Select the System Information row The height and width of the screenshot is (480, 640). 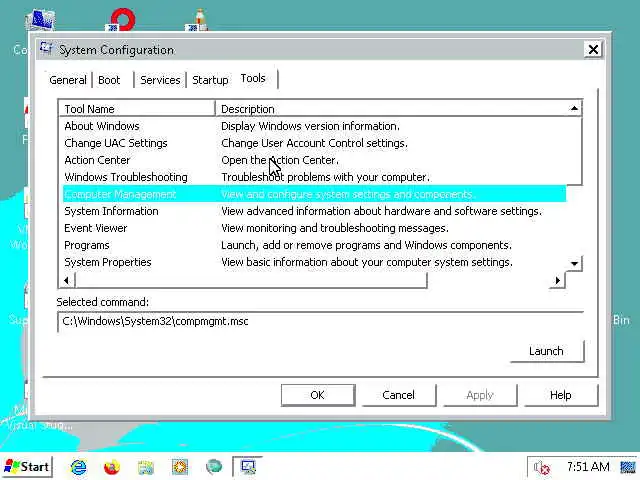(314, 211)
